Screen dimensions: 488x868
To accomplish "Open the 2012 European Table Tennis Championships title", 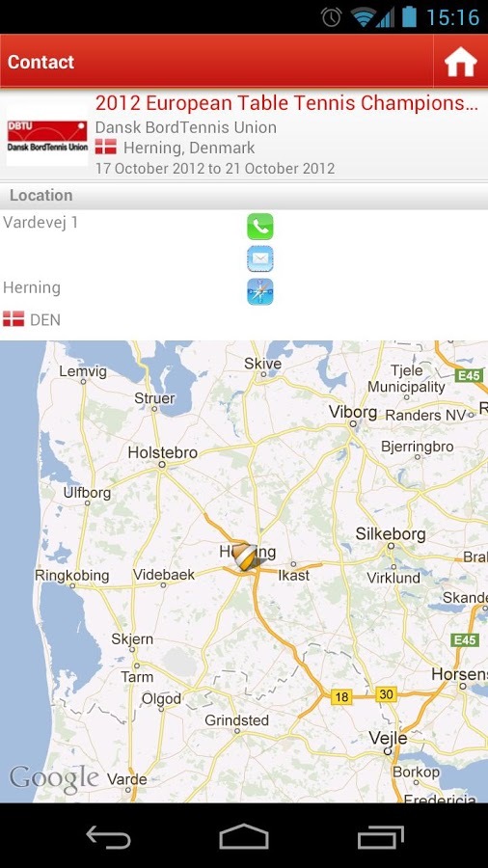I will point(286,102).
